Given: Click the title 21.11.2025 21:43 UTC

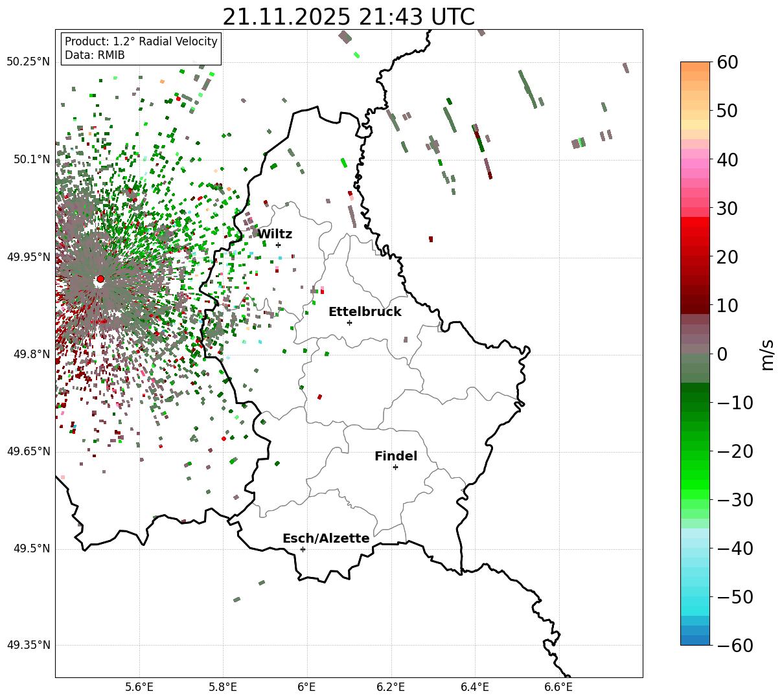Looking at the screenshot, I should pyautogui.click(x=349, y=16).
